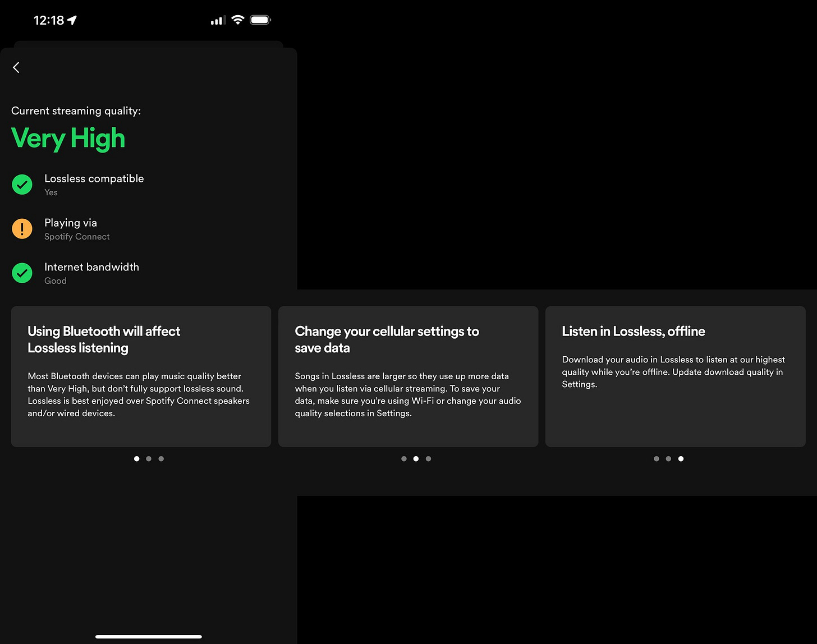Click the location arrow in status bar
This screenshot has width=817, height=644.
coord(72,20)
